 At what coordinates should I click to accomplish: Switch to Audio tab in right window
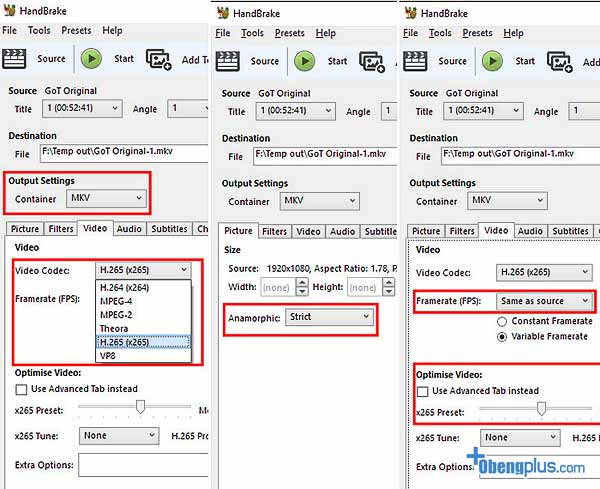pyautogui.click(x=530, y=231)
